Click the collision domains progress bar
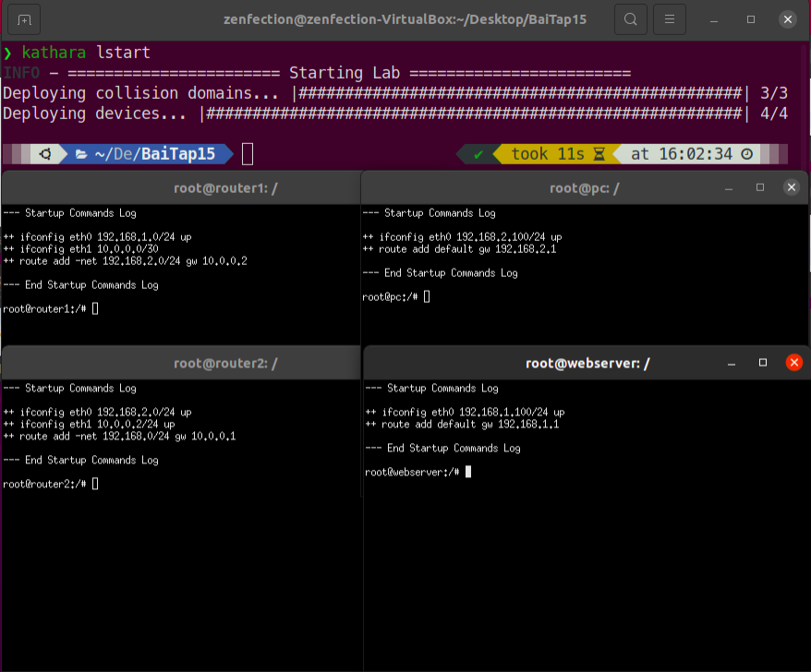Viewport: 811px width, 672px height. (520, 93)
